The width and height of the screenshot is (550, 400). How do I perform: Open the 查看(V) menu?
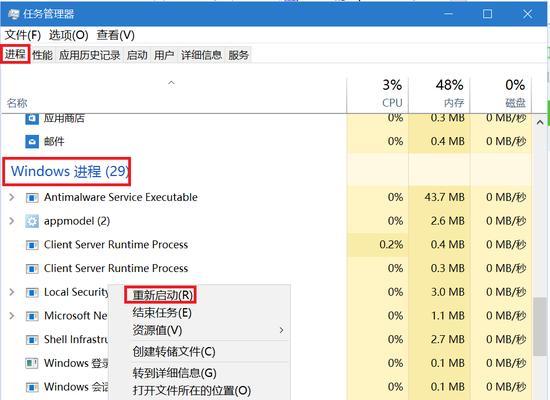point(115,35)
